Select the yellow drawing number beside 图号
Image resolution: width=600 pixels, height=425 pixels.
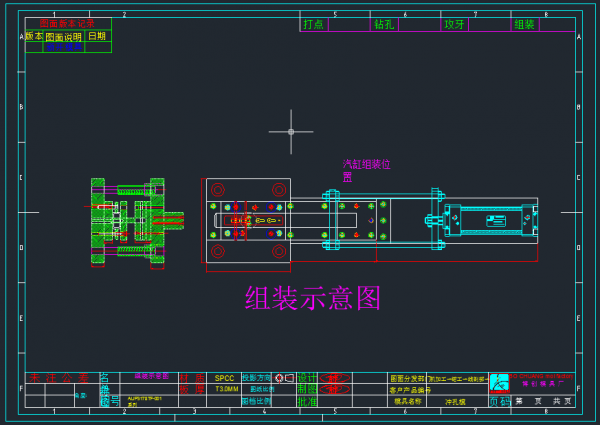[x=145, y=401]
